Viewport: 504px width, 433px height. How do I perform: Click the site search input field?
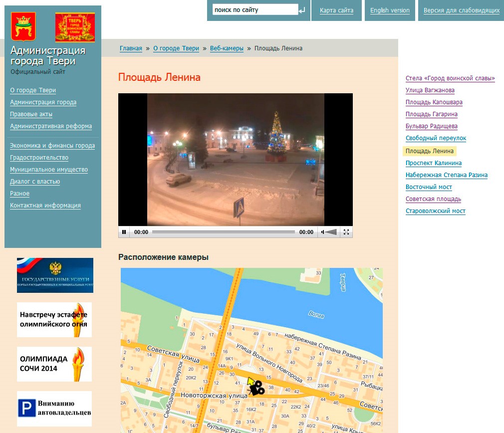(x=254, y=10)
